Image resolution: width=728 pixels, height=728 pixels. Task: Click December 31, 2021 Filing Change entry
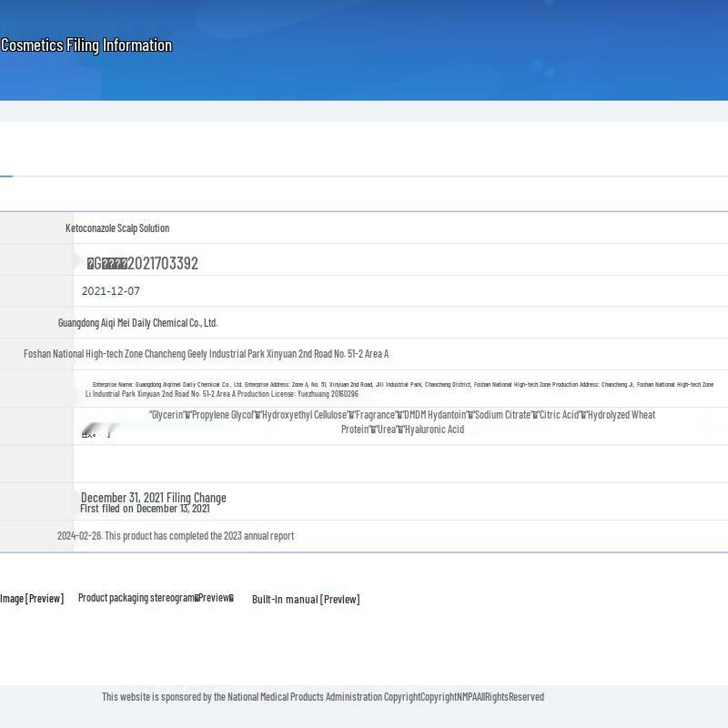[x=153, y=497]
